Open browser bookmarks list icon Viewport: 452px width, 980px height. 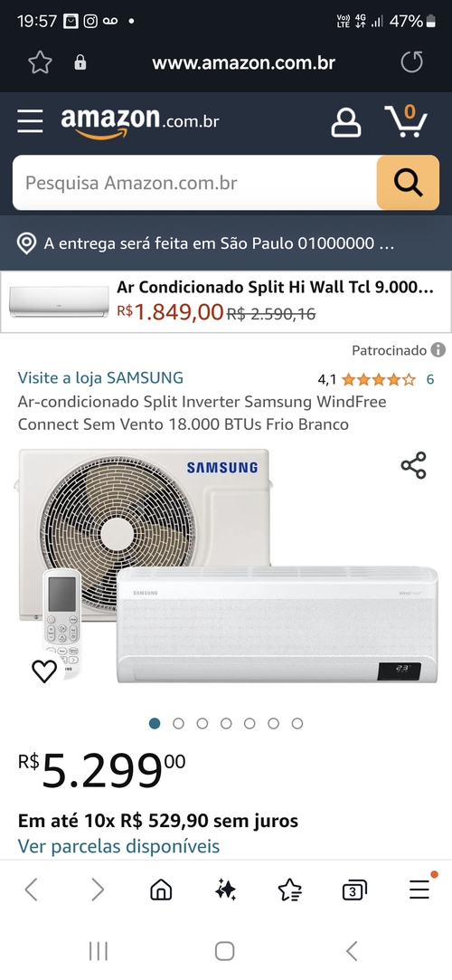[x=289, y=890]
